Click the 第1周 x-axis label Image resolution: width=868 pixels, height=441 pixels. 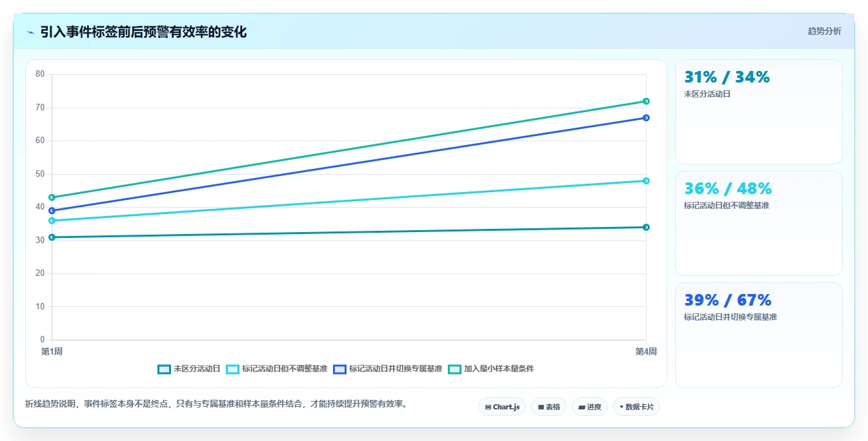(x=52, y=351)
